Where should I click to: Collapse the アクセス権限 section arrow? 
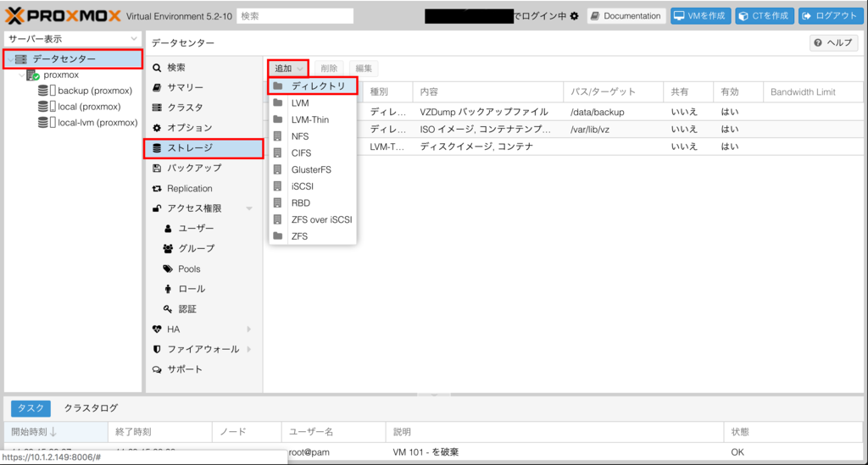(249, 208)
